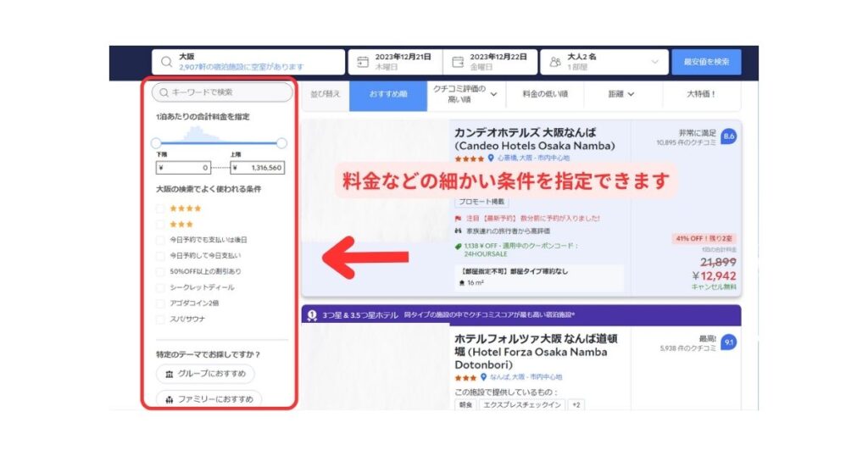Click the 朝食 amenity tag
The width and height of the screenshot is (868, 456).
[465, 406]
